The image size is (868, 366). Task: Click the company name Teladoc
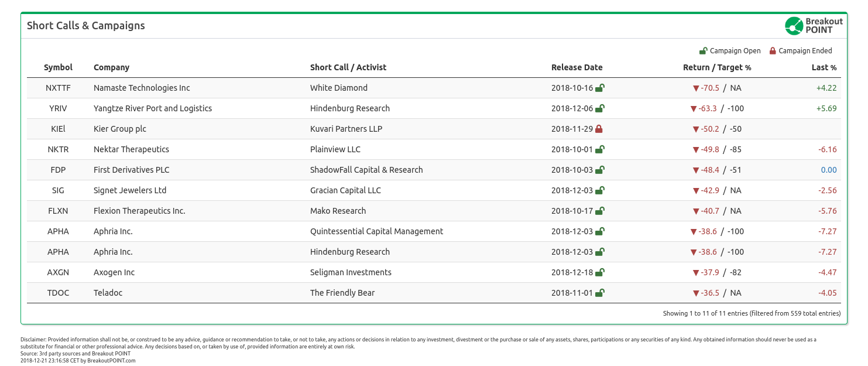[x=108, y=293]
